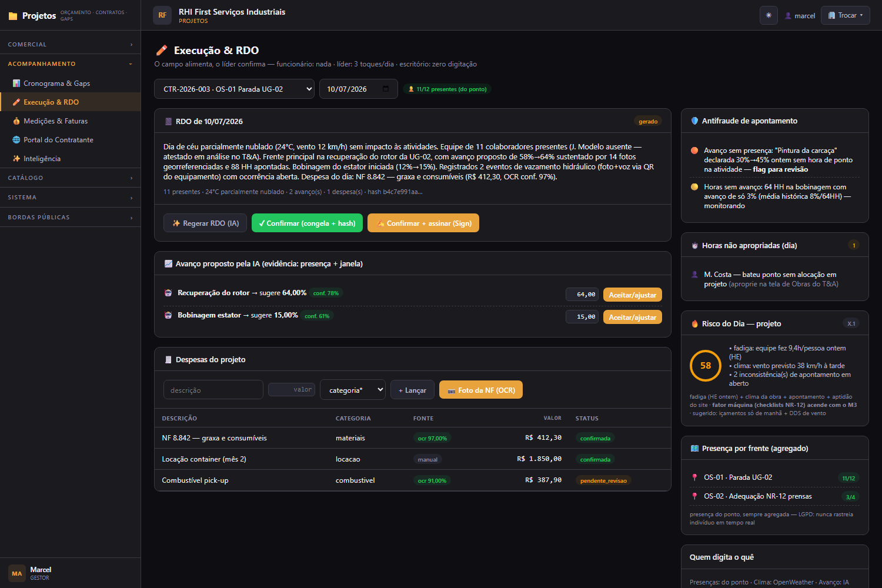Open the contract selector CTR-2026-003 dropdown
The width and height of the screenshot is (882, 588).
(234, 89)
